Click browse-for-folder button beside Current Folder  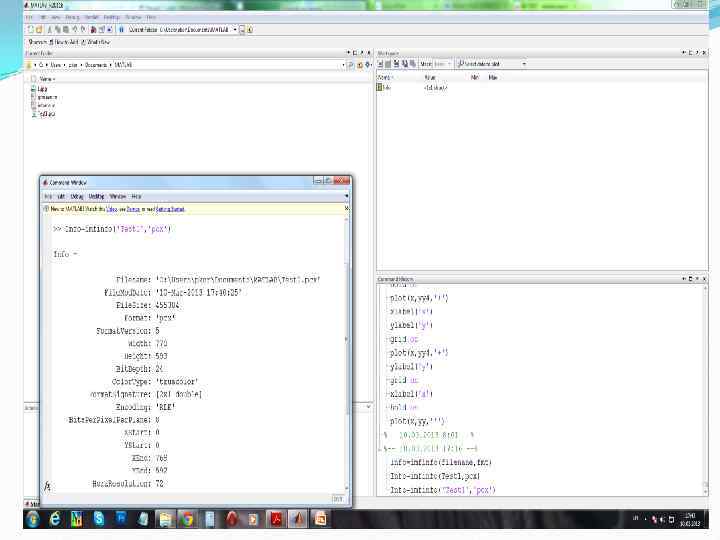click(x=242, y=30)
